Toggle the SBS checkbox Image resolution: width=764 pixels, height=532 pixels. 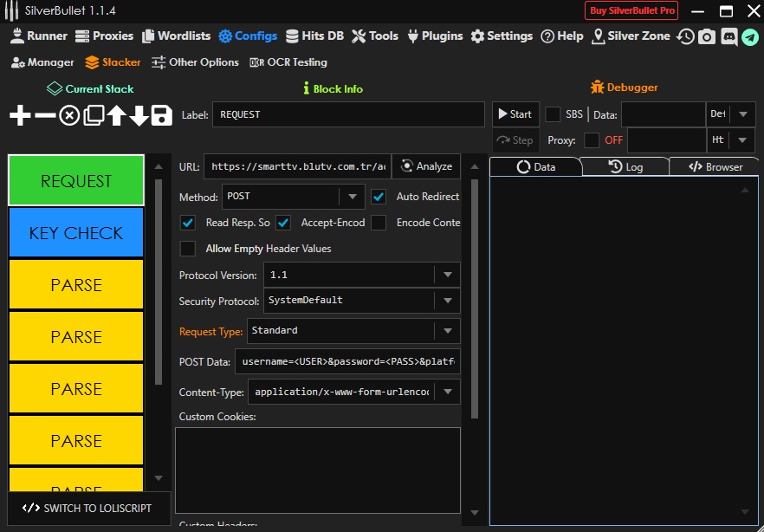tap(553, 114)
